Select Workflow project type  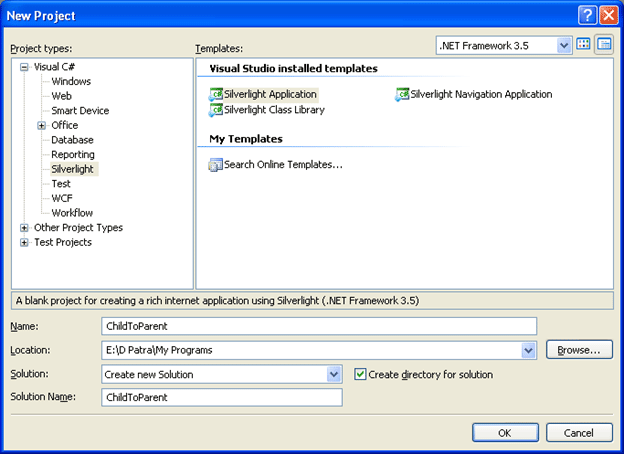(72, 213)
